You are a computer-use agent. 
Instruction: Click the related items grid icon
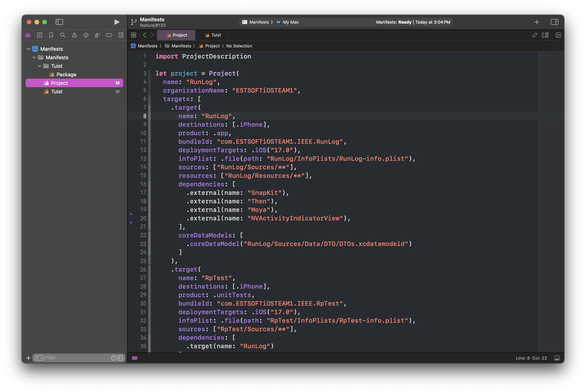(x=134, y=35)
